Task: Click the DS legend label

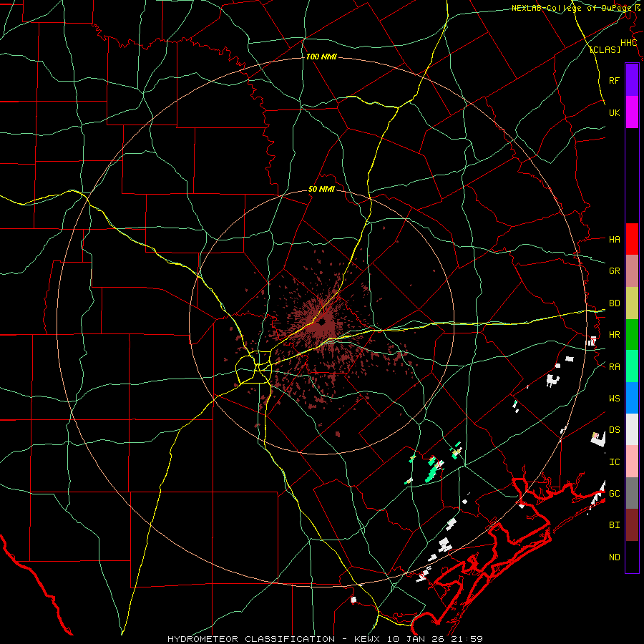Action: 615,429
